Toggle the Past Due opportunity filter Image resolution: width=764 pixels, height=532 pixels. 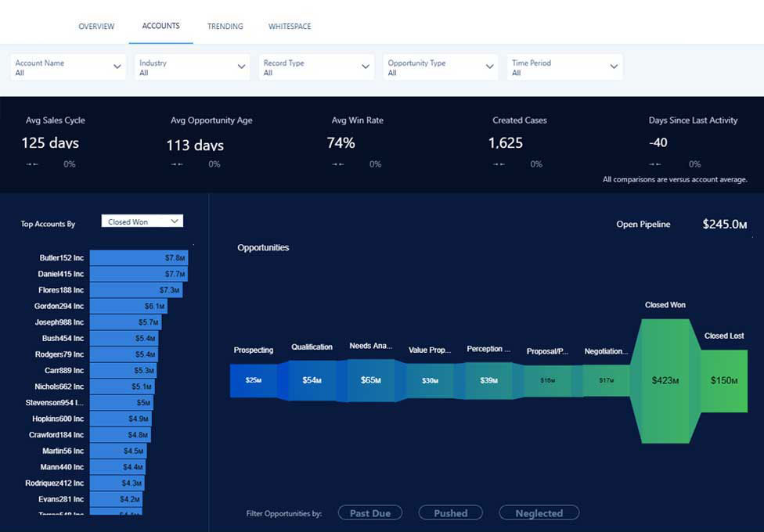tap(370, 513)
